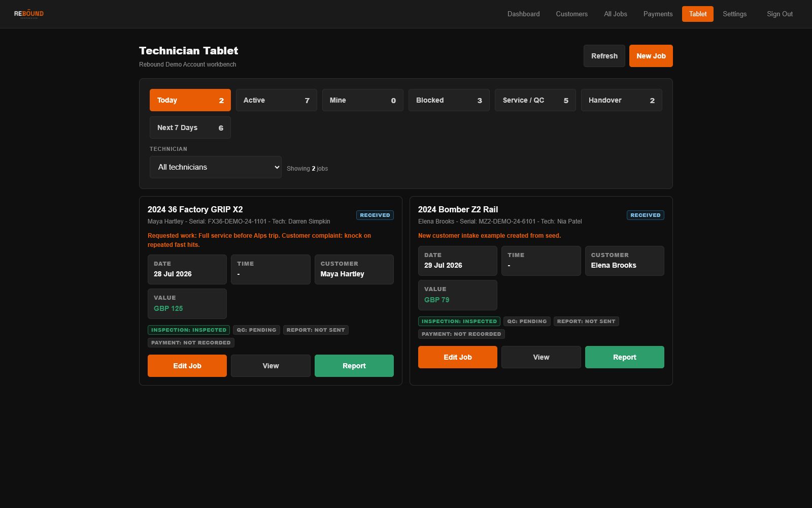Click the Maya Hartley customer field

(x=354, y=269)
